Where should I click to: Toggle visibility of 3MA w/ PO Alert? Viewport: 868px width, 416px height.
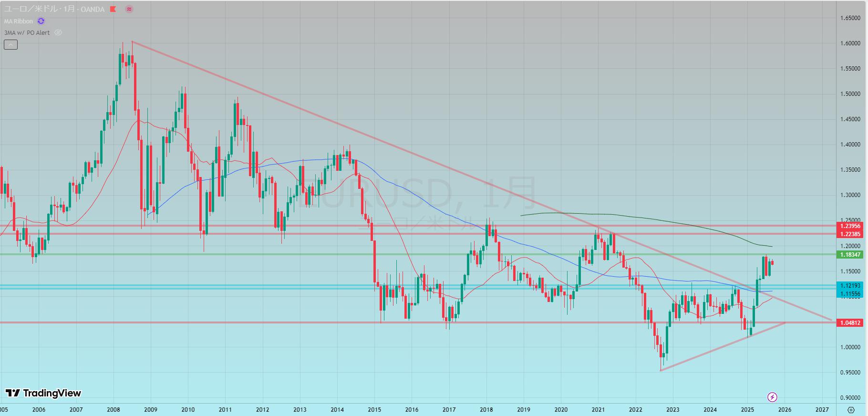tap(58, 33)
